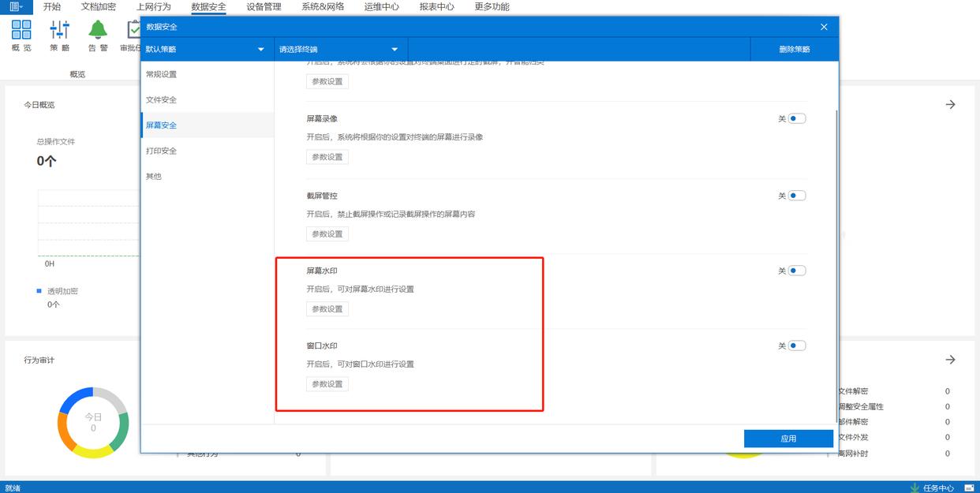This screenshot has height=493, width=980.
Task: Select 其他 in the dialog sidebar
Action: coord(208,176)
